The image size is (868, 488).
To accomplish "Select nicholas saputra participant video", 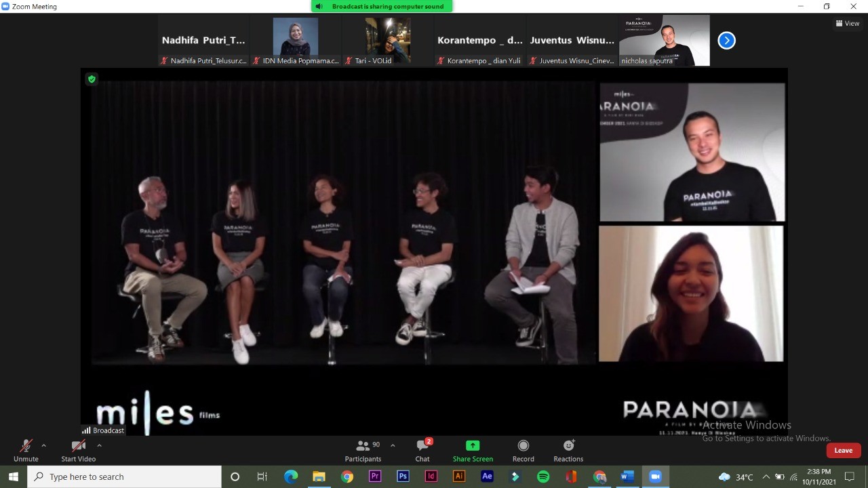I will [665, 41].
